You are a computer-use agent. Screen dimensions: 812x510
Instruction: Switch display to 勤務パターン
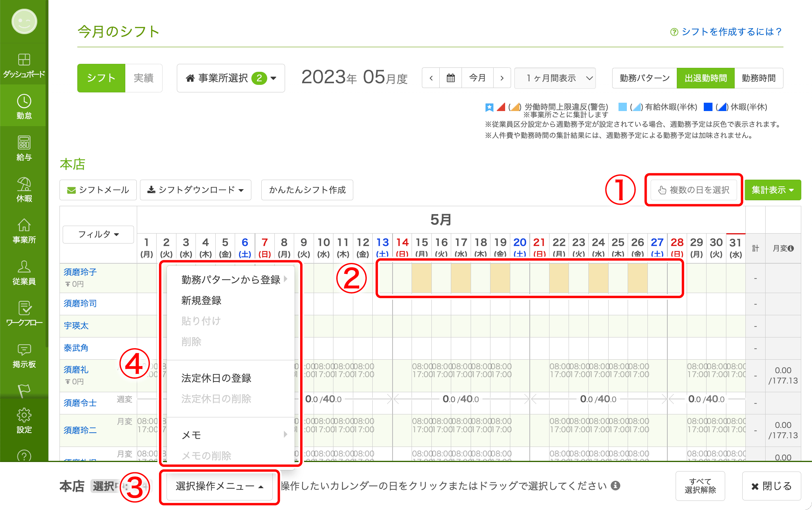point(644,78)
